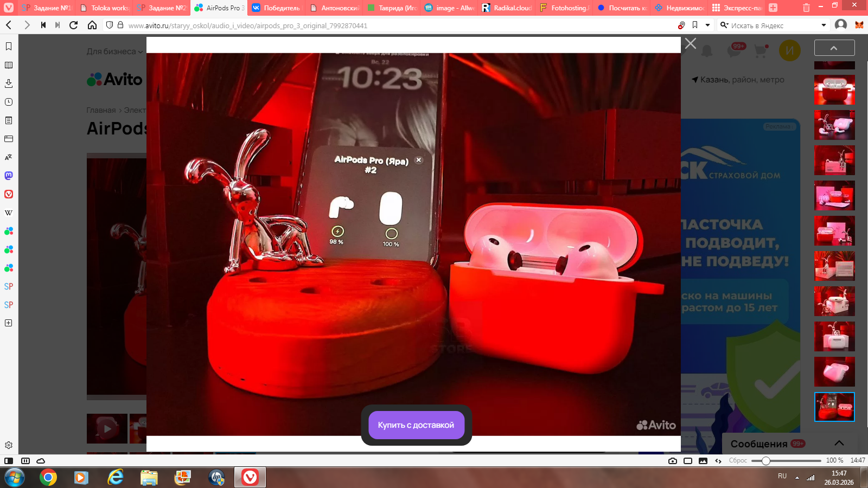Show hidden system tray icons
This screenshot has width=868, height=488.
[x=797, y=478]
